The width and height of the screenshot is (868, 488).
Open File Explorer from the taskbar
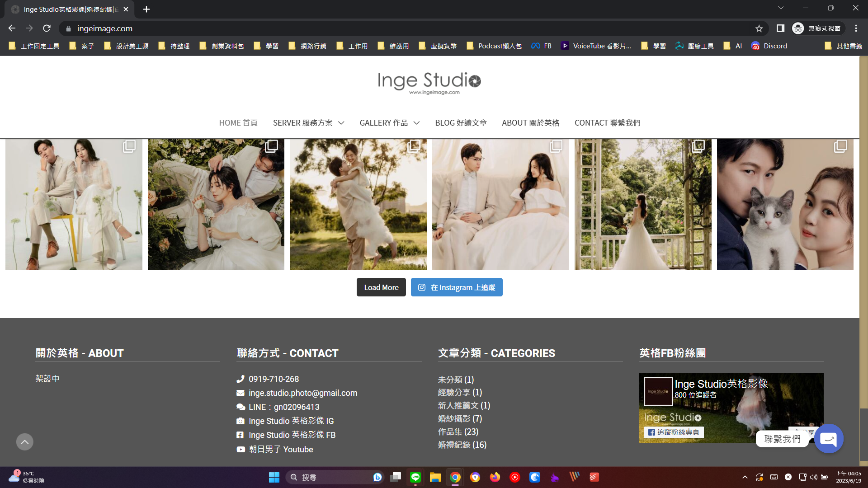coord(435,477)
